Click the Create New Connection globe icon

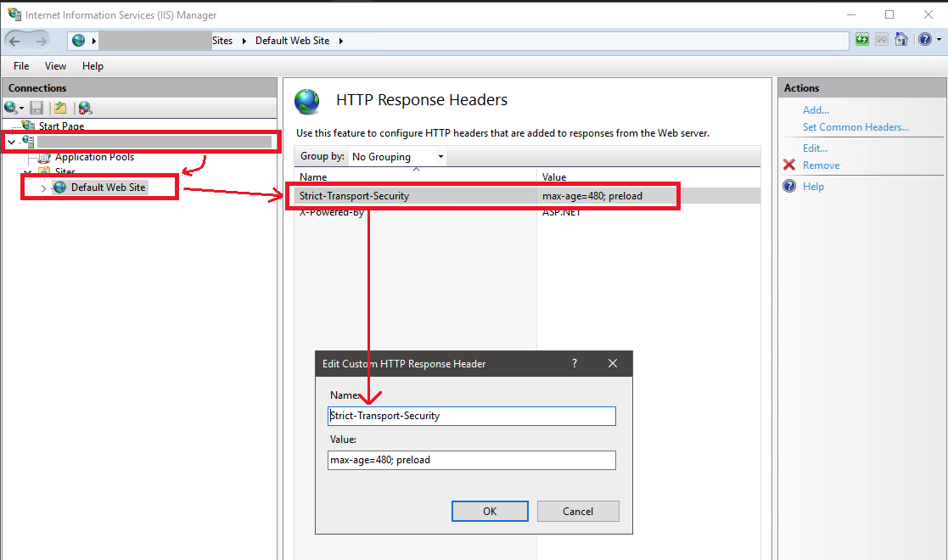coord(11,108)
